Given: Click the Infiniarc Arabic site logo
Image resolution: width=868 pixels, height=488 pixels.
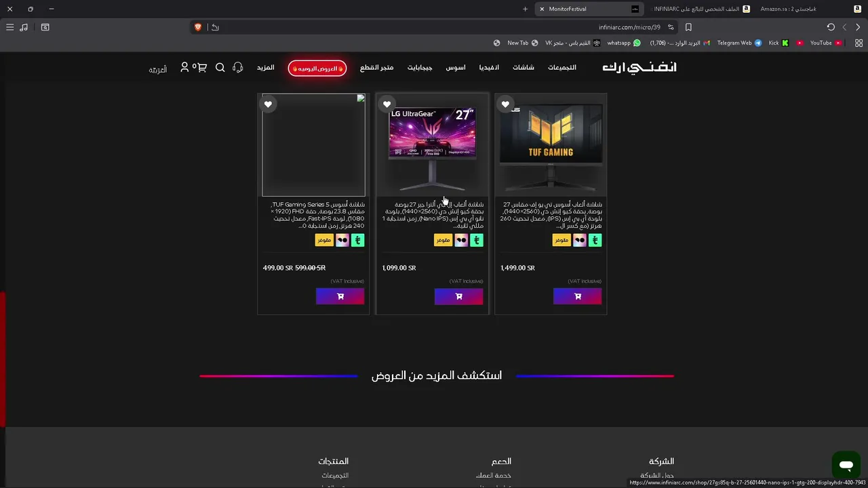Looking at the screenshot, I should pyautogui.click(x=639, y=67).
